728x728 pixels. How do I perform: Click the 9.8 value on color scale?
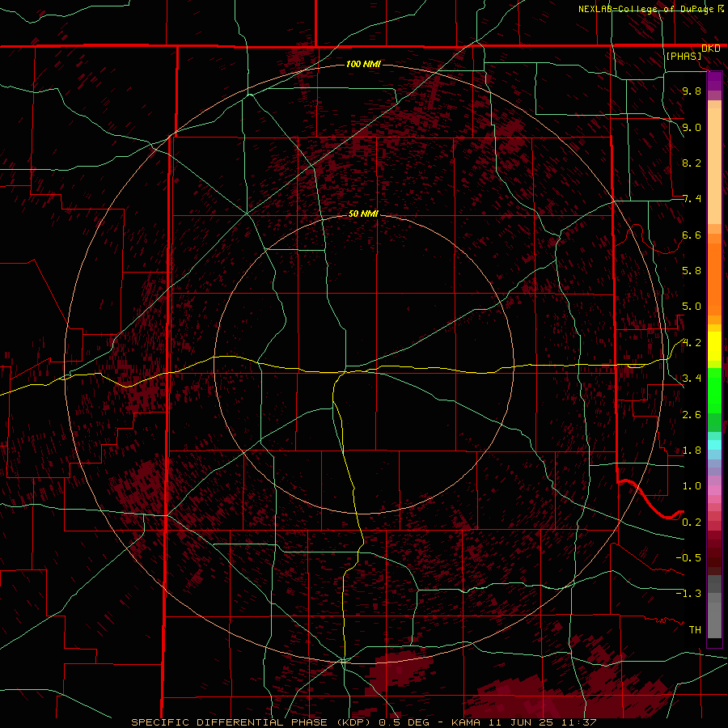coord(692,91)
